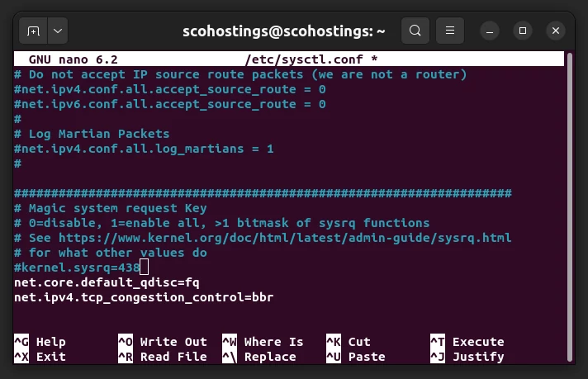Image resolution: width=588 pixels, height=379 pixels.
Task: Place cursor on net.core.default_qdisc=fq line
Action: tap(107, 282)
